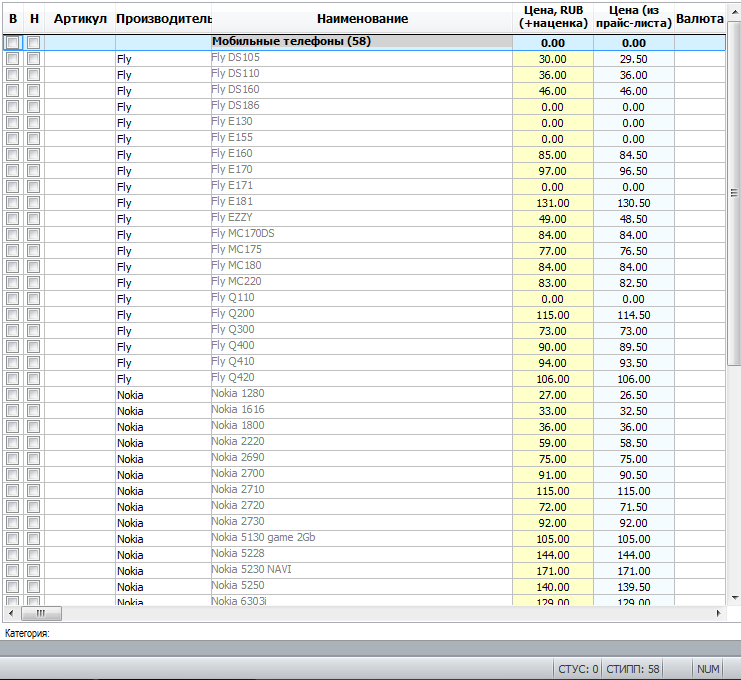
Task: Toggle Н checkbox of Мобильные телефоны group row
Action: click(34, 43)
